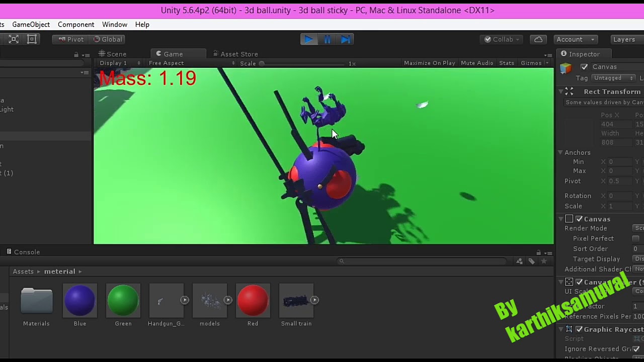Pause the game with the Pause button

click(327, 39)
